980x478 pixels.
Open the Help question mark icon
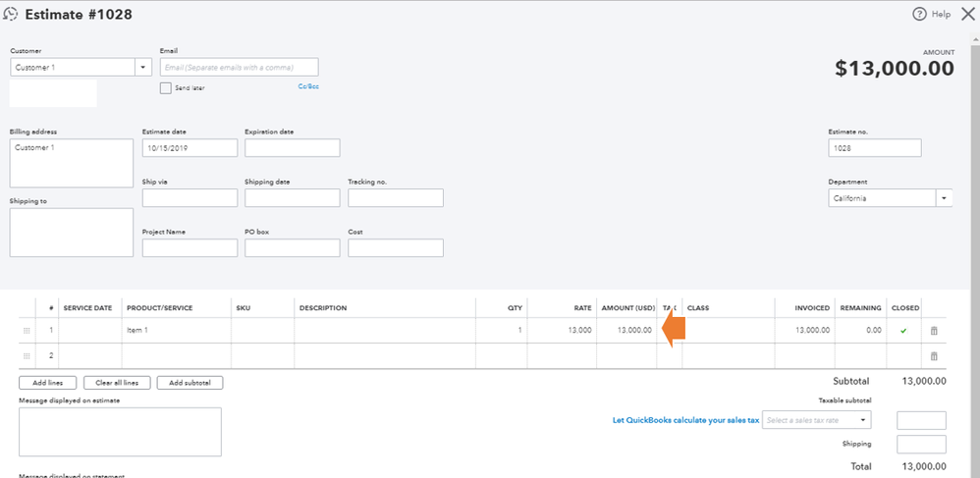(918, 15)
